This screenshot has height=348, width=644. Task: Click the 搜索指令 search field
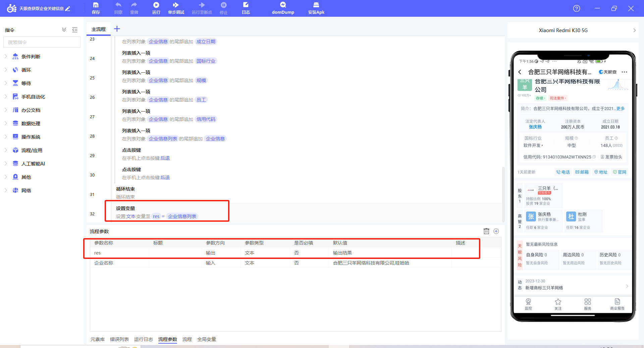(x=42, y=42)
